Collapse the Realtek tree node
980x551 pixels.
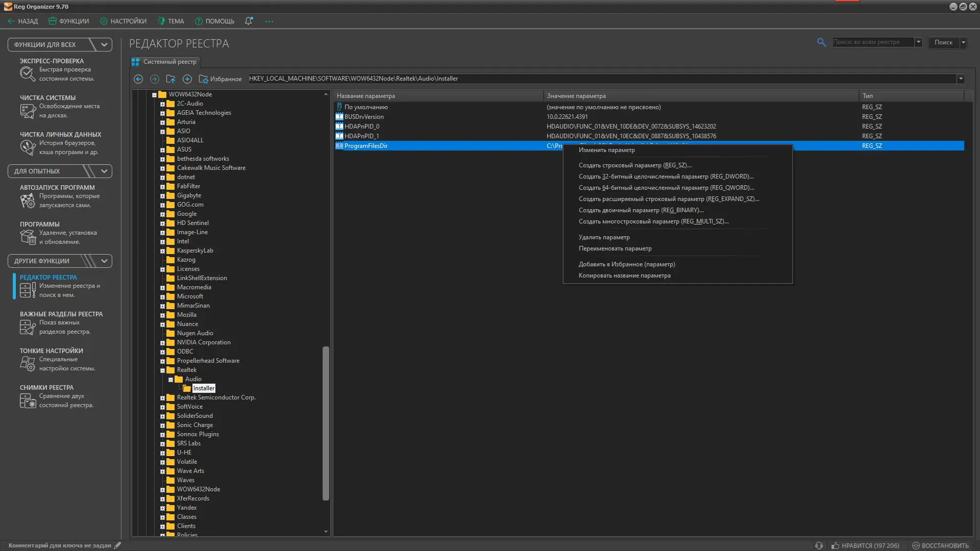(162, 370)
